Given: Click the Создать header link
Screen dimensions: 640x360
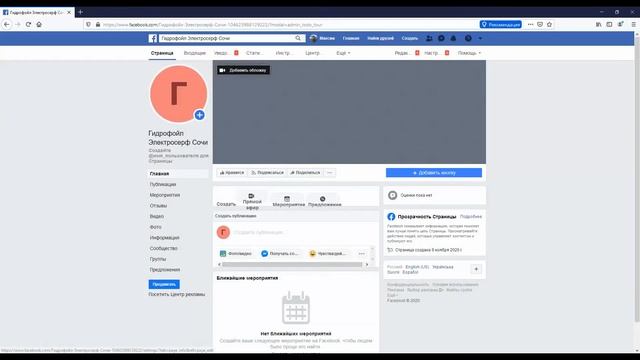Looking at the screenshot, I should coord(410,38).
